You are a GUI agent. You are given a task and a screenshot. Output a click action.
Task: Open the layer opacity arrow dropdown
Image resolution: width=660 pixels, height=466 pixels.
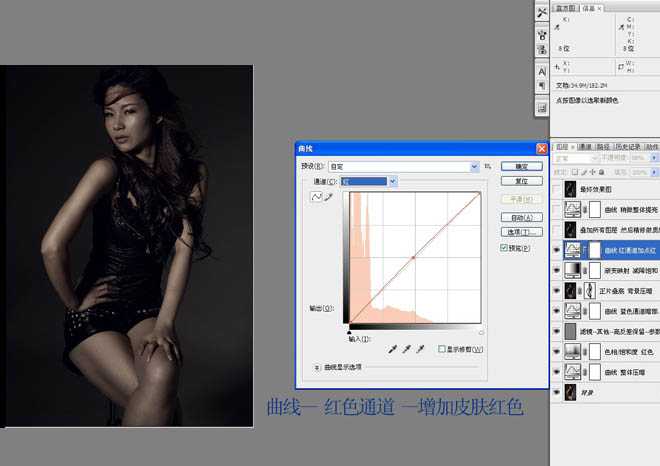[654, 158]
